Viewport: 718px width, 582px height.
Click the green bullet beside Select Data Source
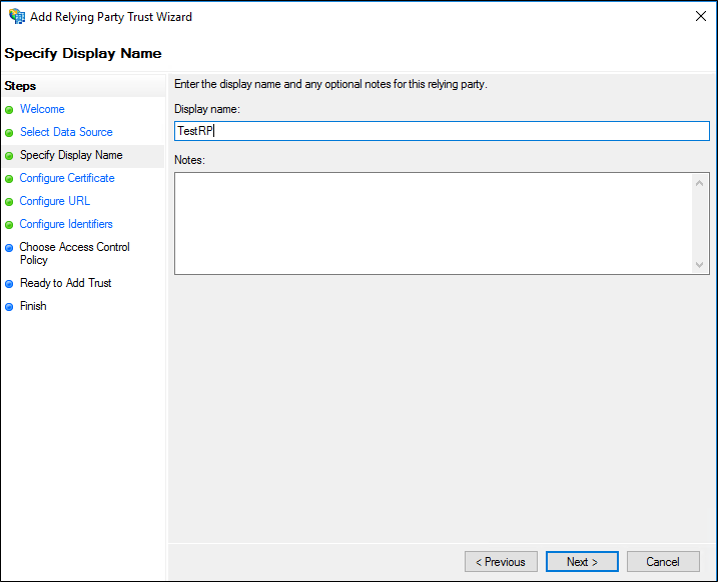pyautogui.click(x=9, y=133)
